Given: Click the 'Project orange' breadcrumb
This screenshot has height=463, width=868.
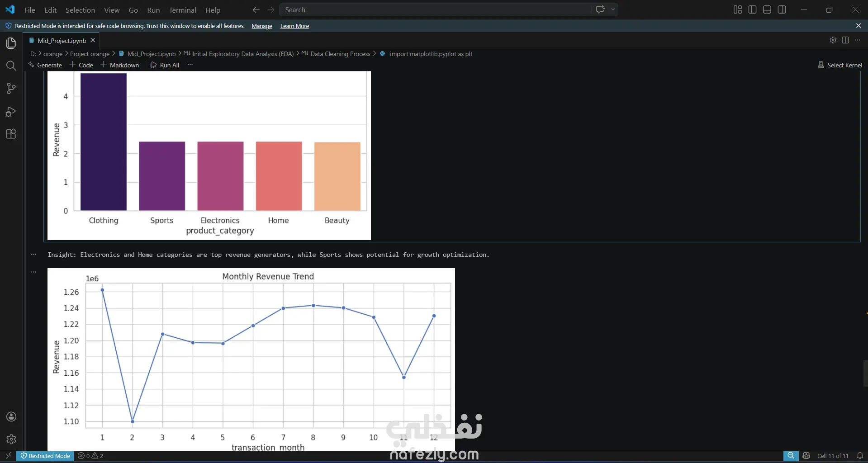Looking at the screenshot, I should [x=90, y=54].
